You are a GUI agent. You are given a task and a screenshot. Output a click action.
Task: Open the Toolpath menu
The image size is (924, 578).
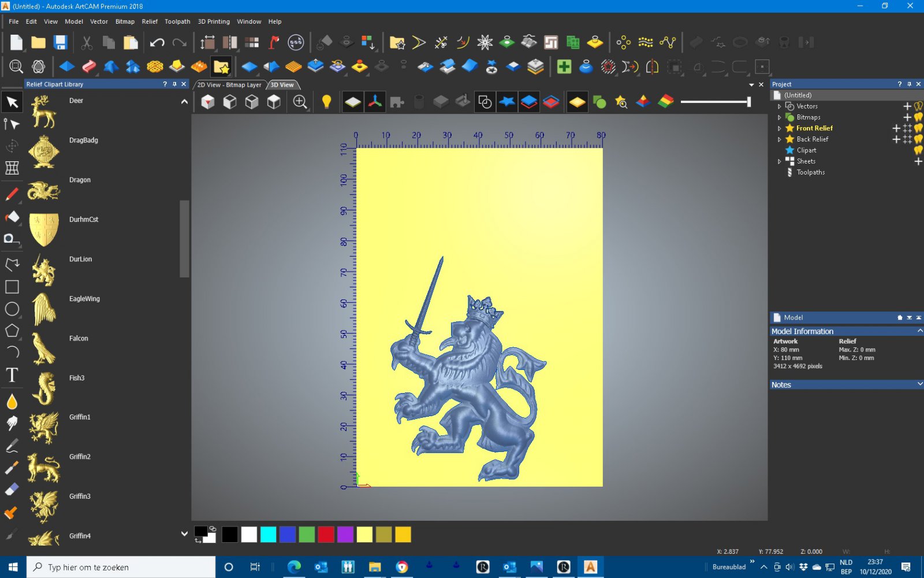tap(177, 21)
